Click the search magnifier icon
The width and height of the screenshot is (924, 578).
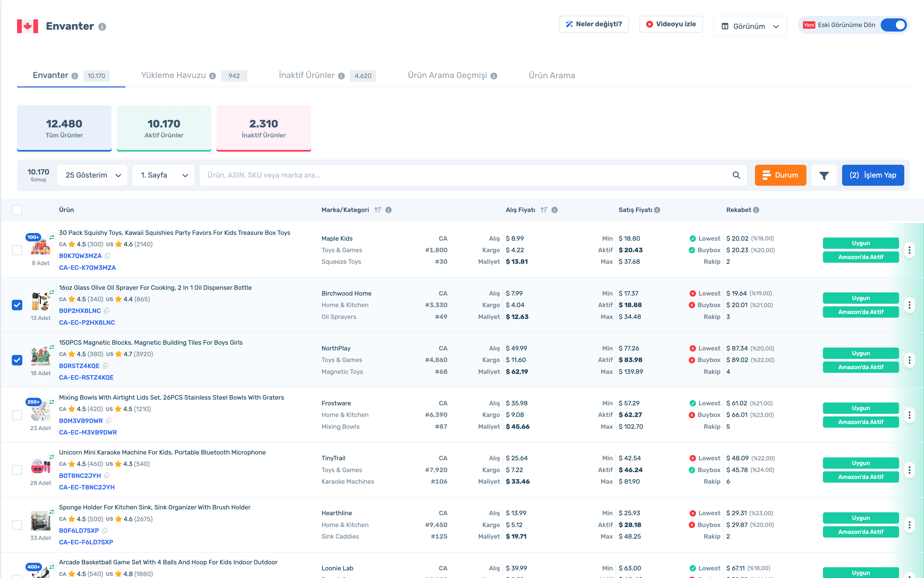[736, 175]
